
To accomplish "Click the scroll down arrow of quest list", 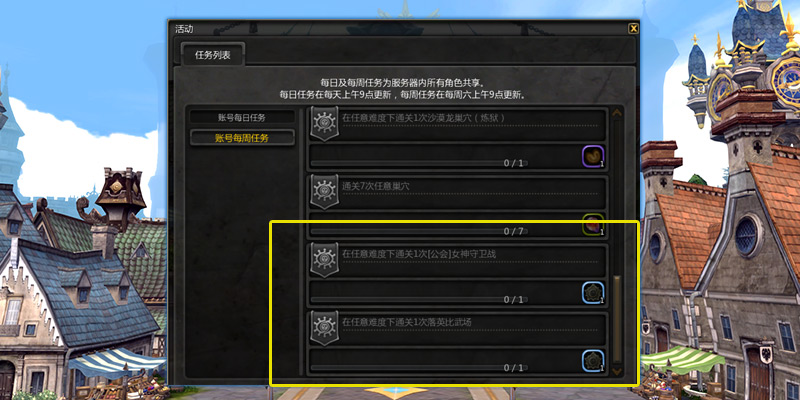I will (x=617, y=371).
